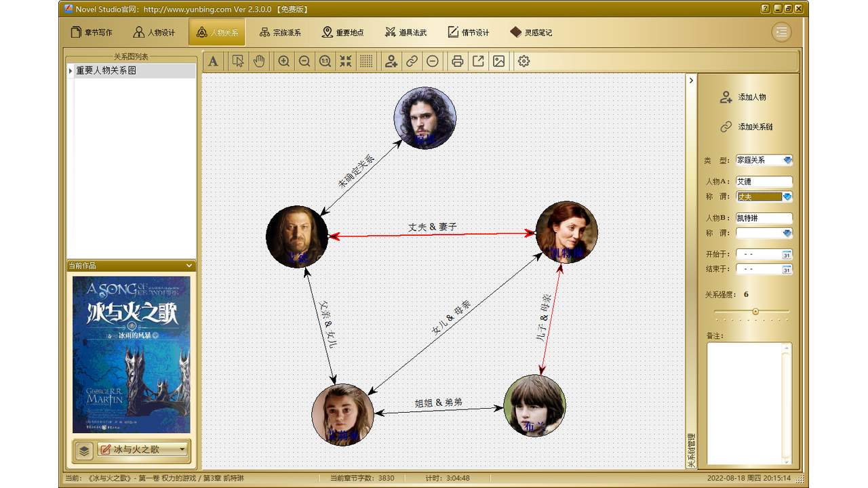This screenshot has width=868, height=488.
Task: Open the 类型 family relation dropdown
Action: pyautogui.click(x=786, y=160)
